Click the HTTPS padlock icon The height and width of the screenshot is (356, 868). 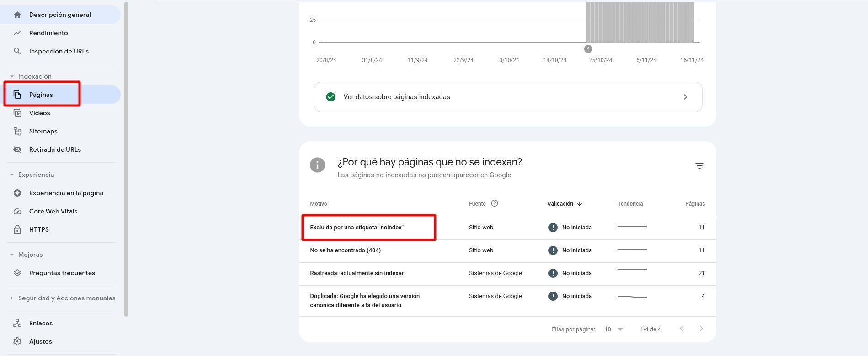(17, 230)
